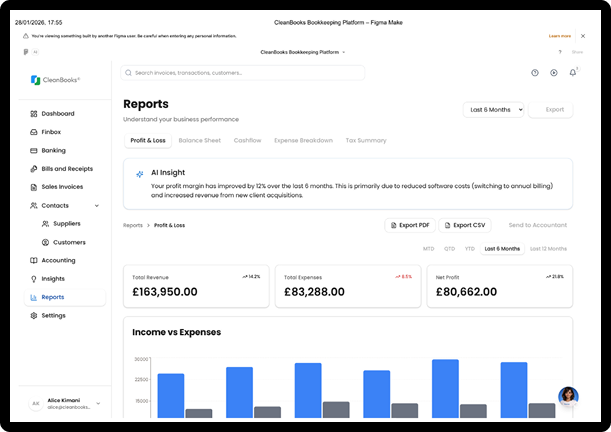Select the QTD period toggle
Viewport: 611px width, 432px height.
click(449, 248)
